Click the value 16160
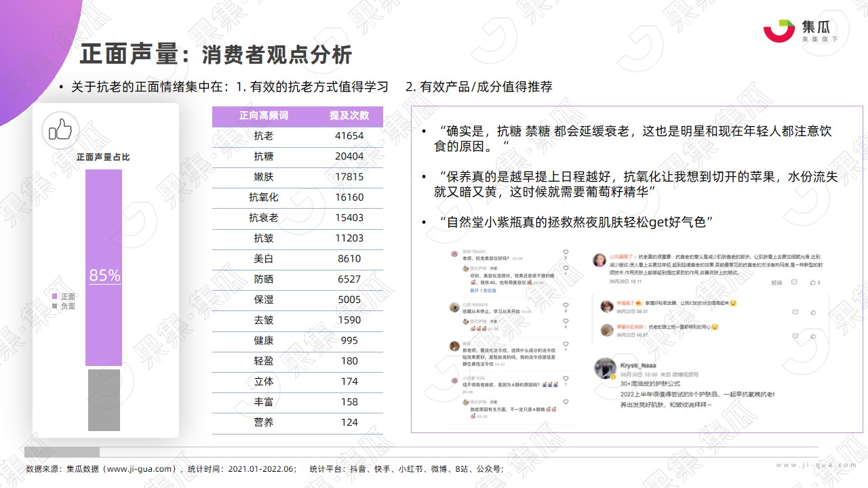The height and width of the screenshot is (488, 868). (x=349, y=197)
